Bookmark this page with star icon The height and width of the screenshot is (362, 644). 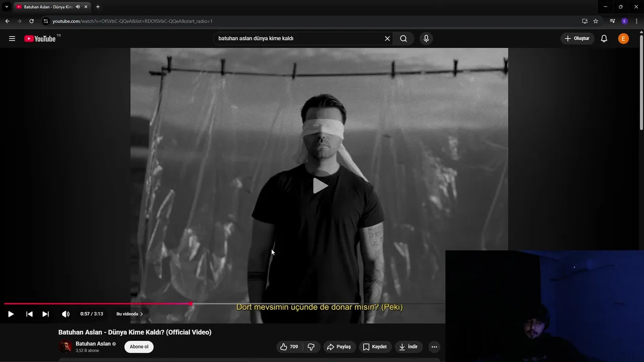596,21
